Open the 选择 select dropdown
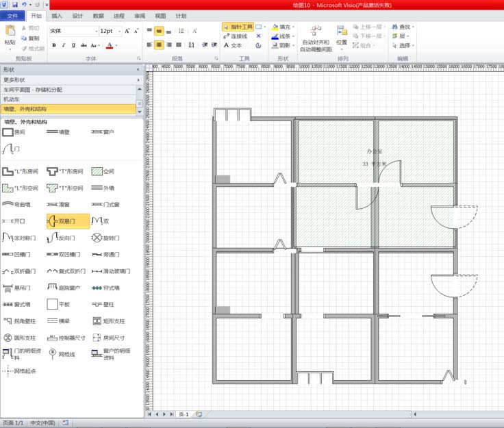504x428 pixels. (403, 46)
